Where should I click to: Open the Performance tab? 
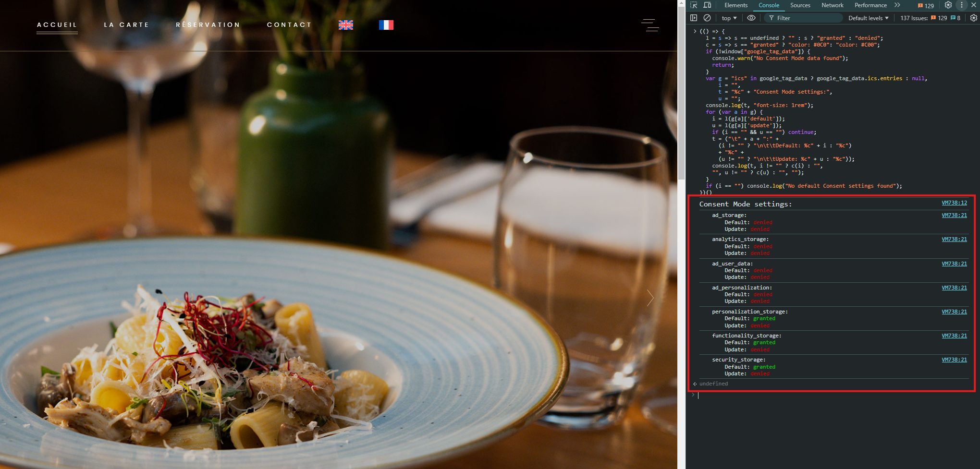pyautogui.click(x=870, y=5)
